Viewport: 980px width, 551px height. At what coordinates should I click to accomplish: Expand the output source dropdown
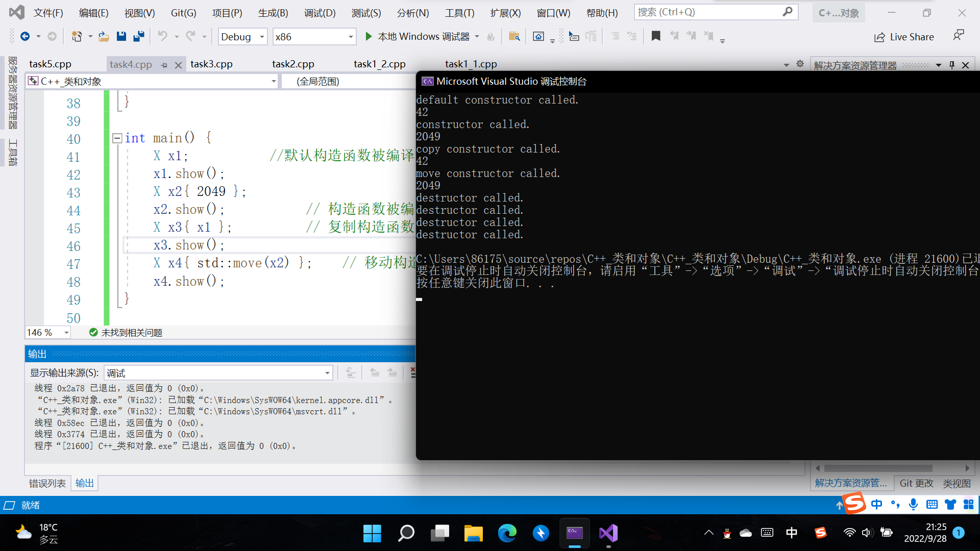[x=327, y=373]
